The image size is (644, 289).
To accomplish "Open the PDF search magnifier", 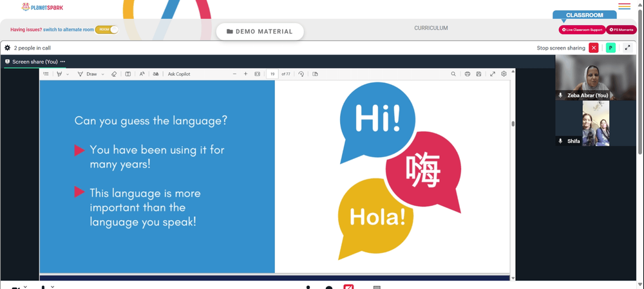I will [x=453, y=74].
